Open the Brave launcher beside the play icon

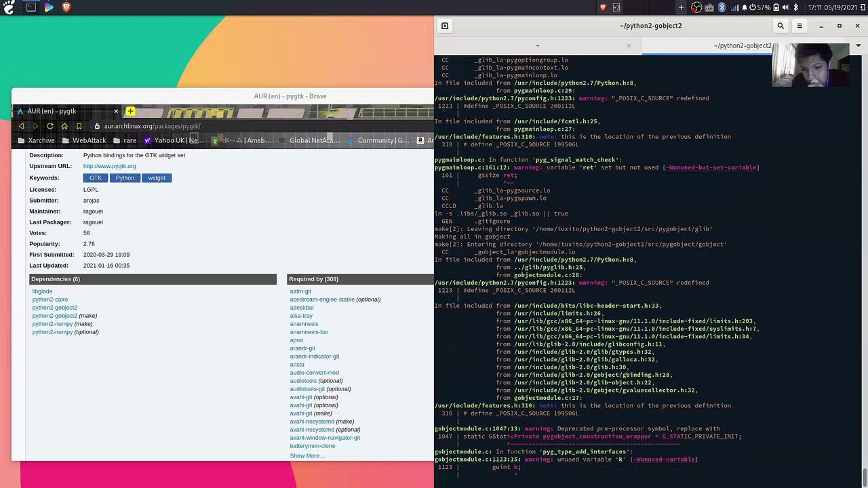(66, 7)
